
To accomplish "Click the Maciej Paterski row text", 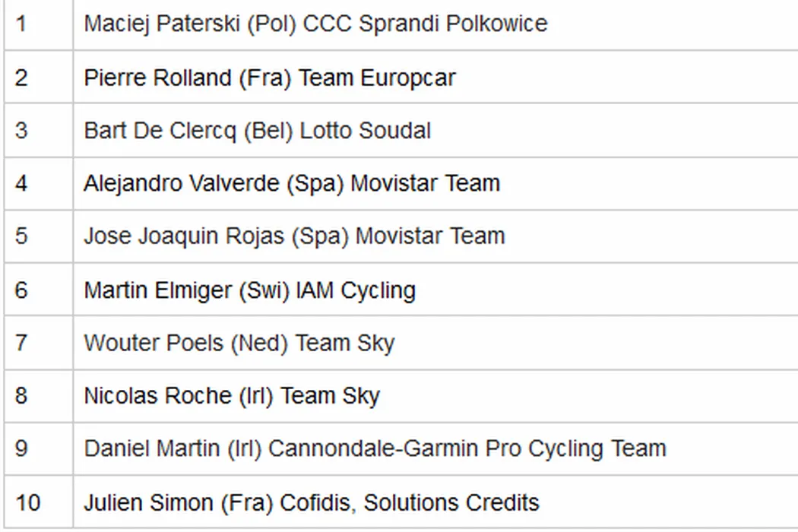I will (315, 24).
